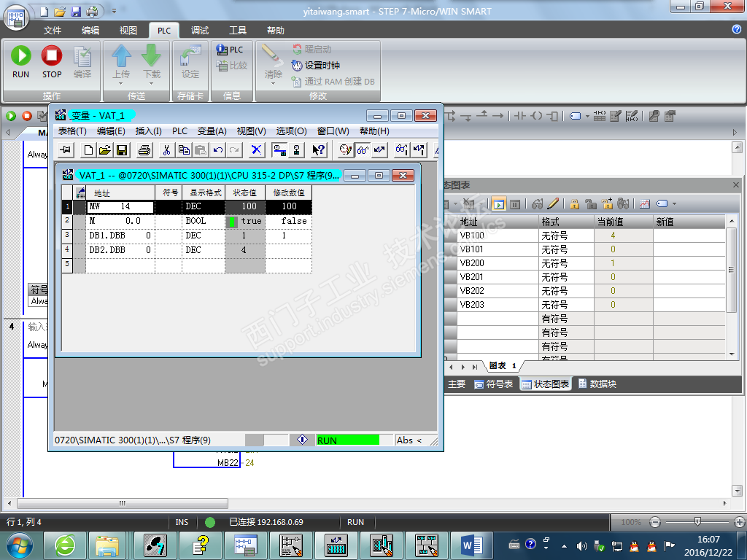Open the 文件 ribbon tab
747x560 pixels.
[53, 31]
